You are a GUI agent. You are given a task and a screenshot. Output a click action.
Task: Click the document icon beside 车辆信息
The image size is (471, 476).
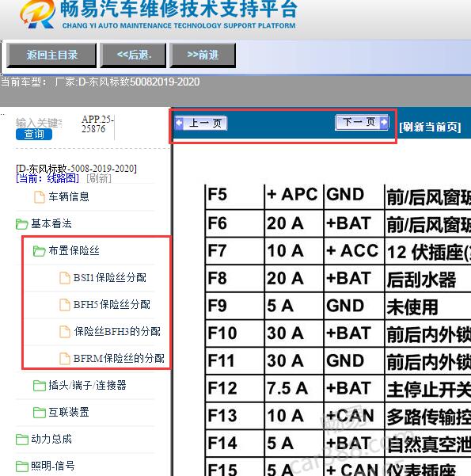pos(39,197)
